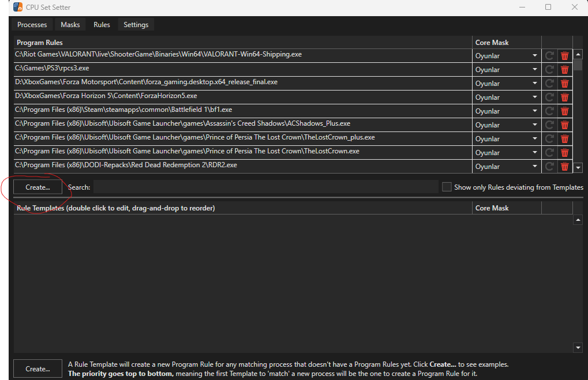Delete the TheLostCrown.exe rule
This screenshot has height=380, width=588.
coord(564,153)
